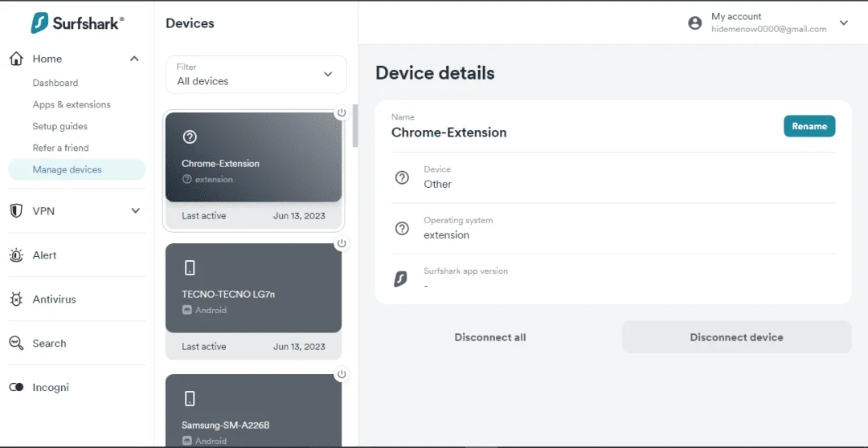This screenshot has width=868, height=448.
Task: Open the Setup guides page
Action: pos(59,126)
